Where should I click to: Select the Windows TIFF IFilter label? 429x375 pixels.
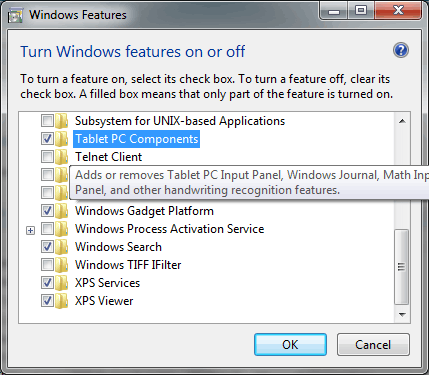click(x=128, y=265)
